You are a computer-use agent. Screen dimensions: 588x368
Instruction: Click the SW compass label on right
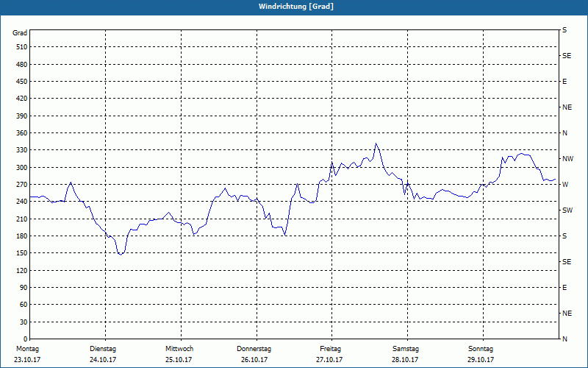pyautogui.click(x=567, y=210)
